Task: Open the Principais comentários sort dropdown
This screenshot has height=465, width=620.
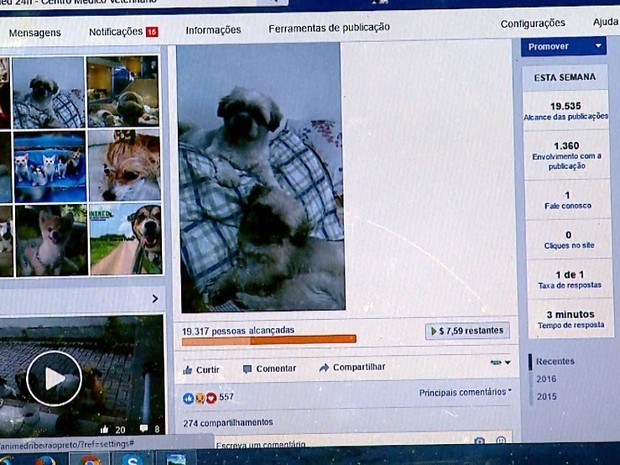Action: click(x=466, y=393)
